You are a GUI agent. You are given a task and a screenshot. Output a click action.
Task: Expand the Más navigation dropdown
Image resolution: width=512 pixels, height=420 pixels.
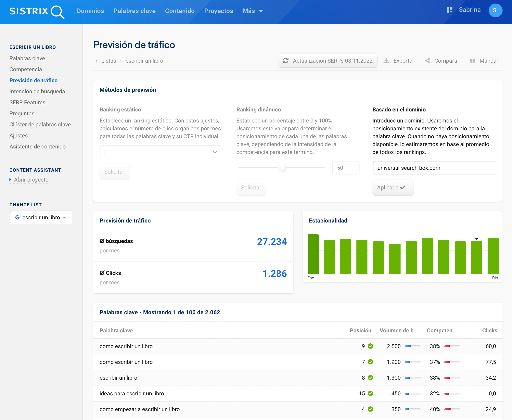click(x=252, y=11)
